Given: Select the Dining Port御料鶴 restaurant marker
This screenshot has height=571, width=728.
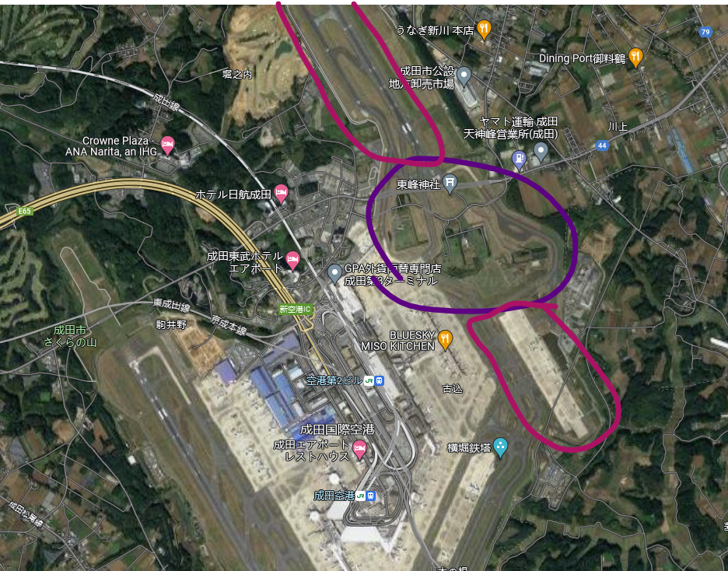Looking at the screenshot, I should (x=635, y=58).
